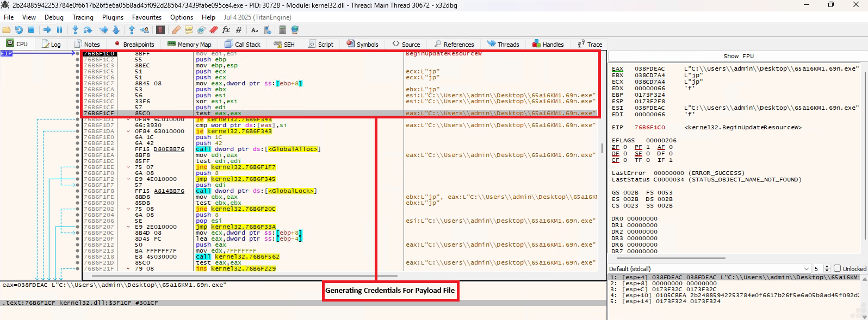Click the Show FPU button
Screen dimensions: 868x320
pyautogui.click(x=738, y=56)
